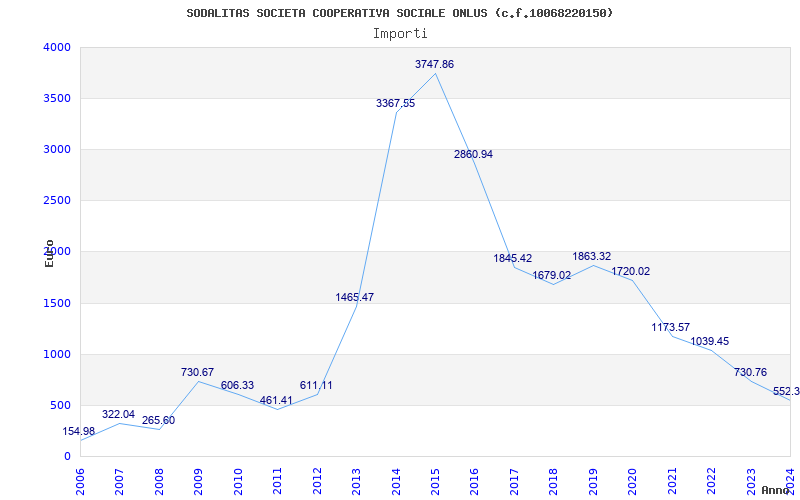
Task: Click the data label 730.76
Action: tap(751, 372)
